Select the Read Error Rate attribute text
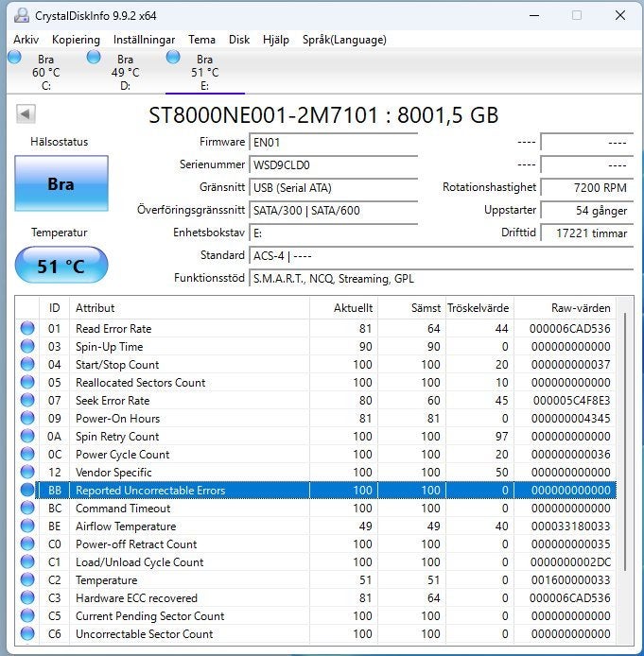This screenshot has width=644, height=656. tap(113, 329)
